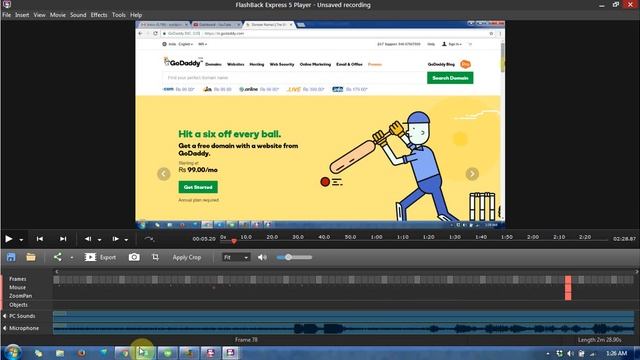
Task: Click the 02:28.87 total duration readout
Action: coord(624,239)
